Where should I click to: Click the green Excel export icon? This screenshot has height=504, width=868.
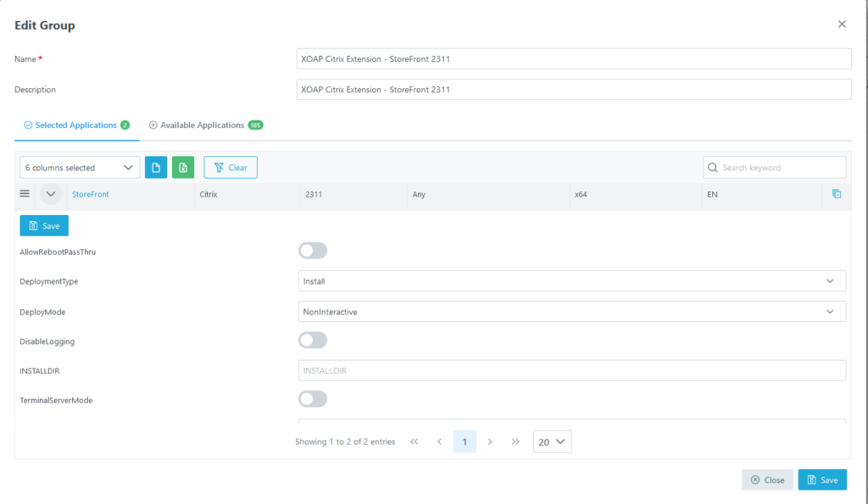point(183,167)
